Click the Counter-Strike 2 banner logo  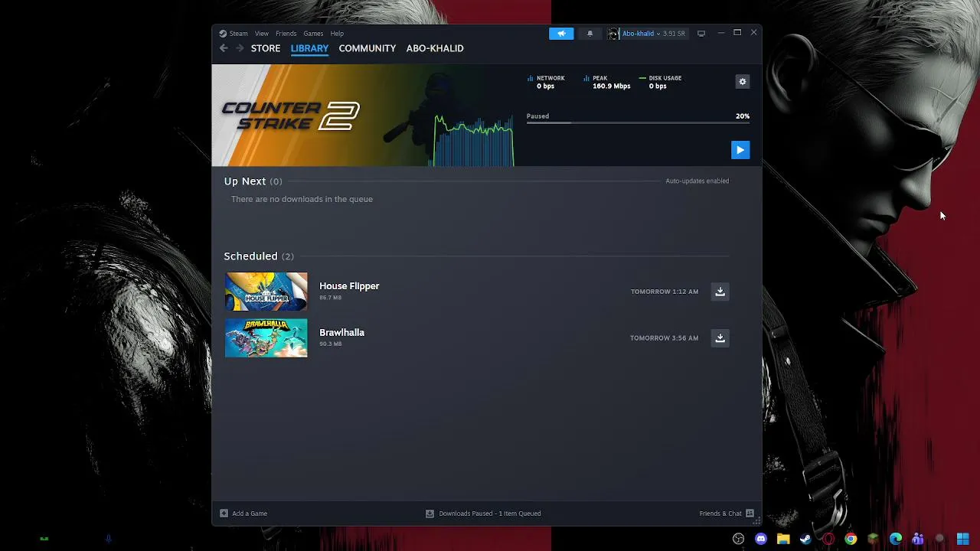[x=290, y=116]
